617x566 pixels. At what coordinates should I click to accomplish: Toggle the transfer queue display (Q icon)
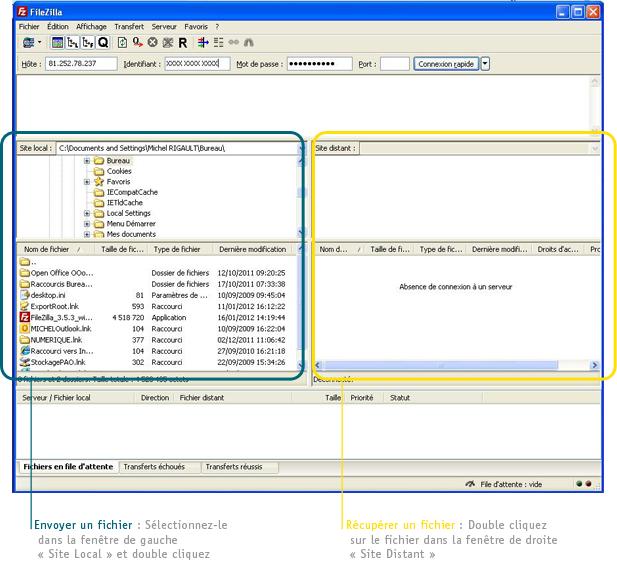pos(103,43)
